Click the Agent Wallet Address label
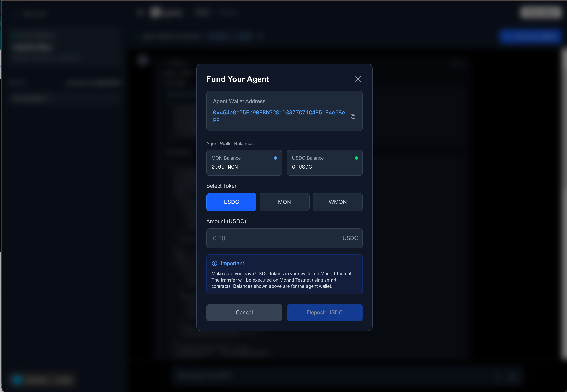The height and width of the screenshot is (392, 567). coord(240,101)
